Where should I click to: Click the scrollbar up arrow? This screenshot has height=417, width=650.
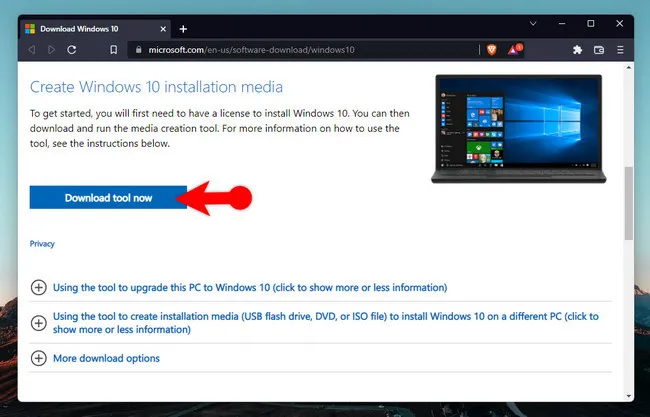[x=629, y=68]
